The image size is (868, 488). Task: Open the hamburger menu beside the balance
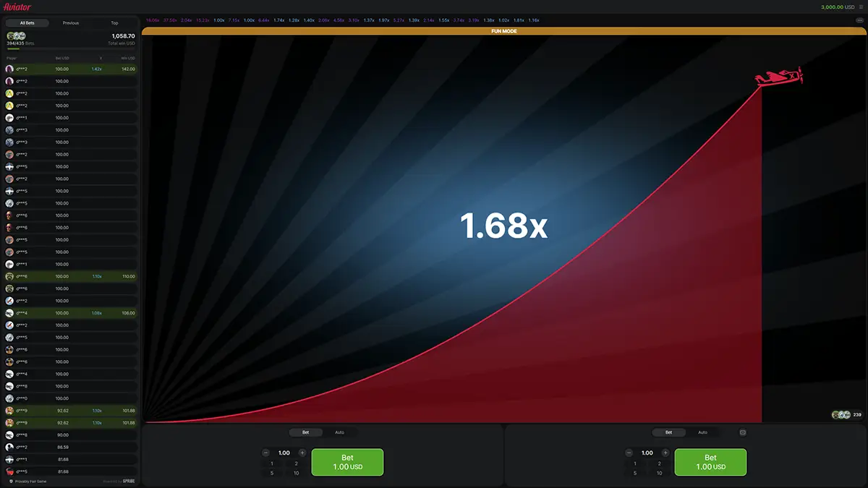(861, 7)
